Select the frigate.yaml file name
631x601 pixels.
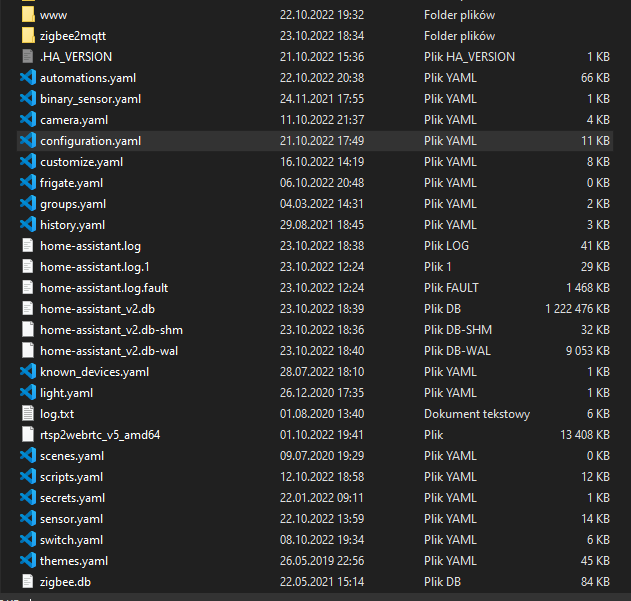[72, 183]
